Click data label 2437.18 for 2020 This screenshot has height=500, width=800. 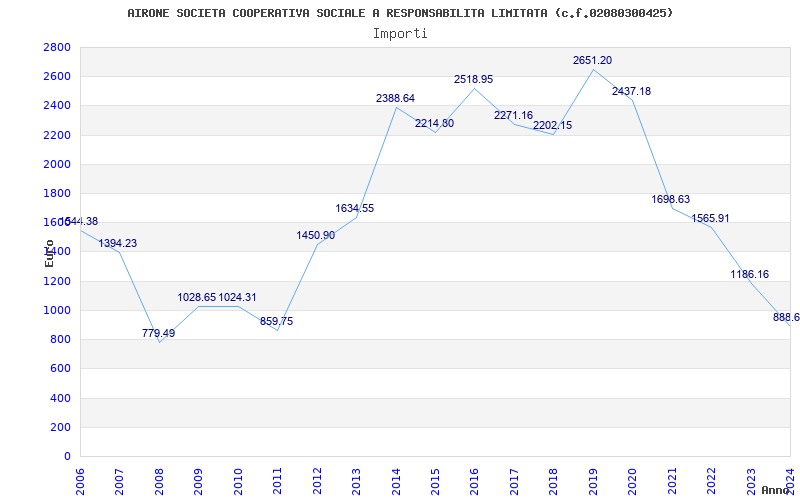point(632,91)
